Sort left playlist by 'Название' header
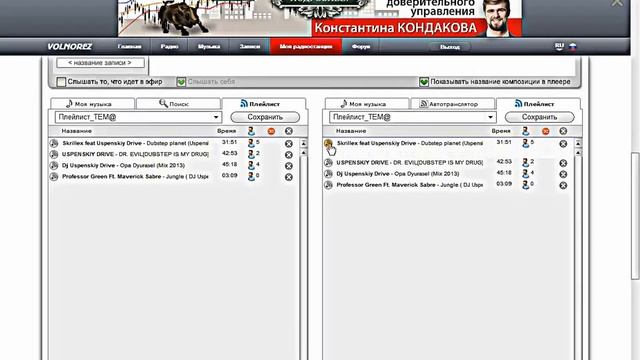 tap(76, 131)
